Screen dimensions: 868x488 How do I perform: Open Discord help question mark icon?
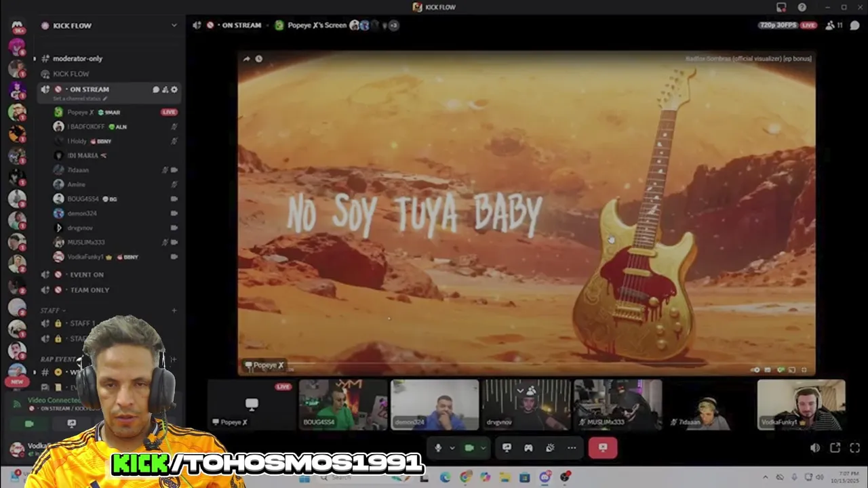coord(802,7)
